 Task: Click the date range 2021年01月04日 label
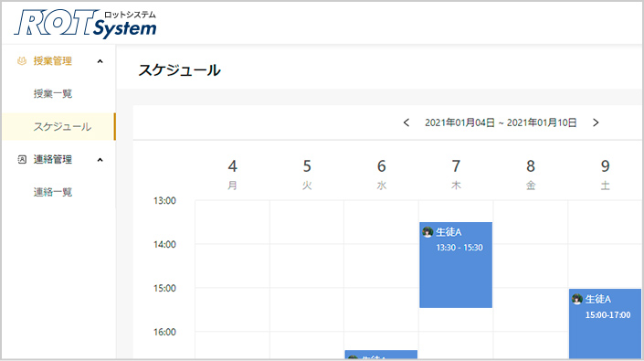tap(459, 122)
